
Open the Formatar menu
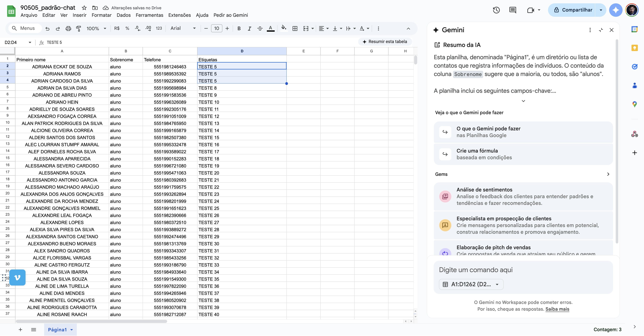click(102, 15)
